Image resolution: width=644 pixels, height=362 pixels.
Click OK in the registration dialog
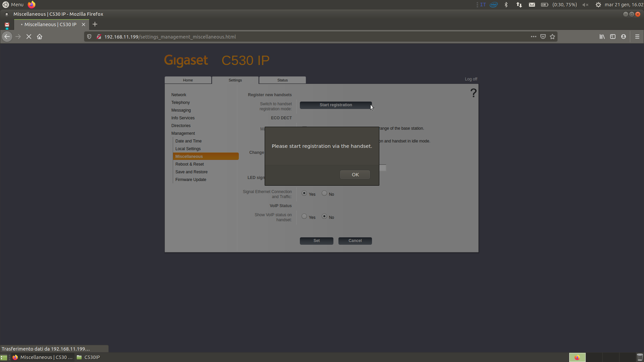point(355,175)
